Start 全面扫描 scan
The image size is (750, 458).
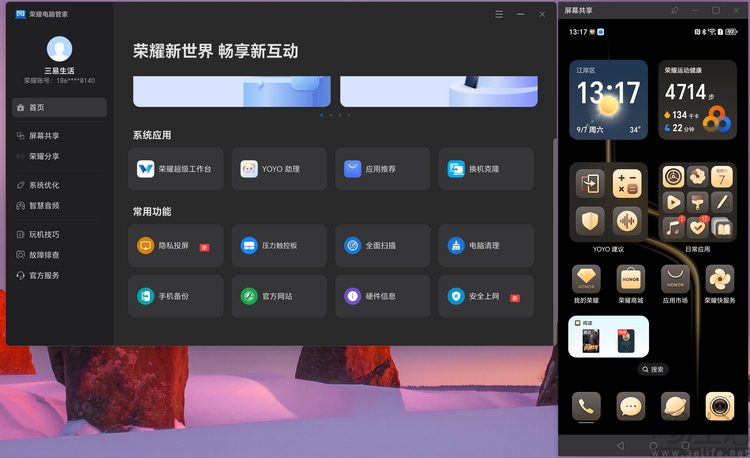(383, 245)
